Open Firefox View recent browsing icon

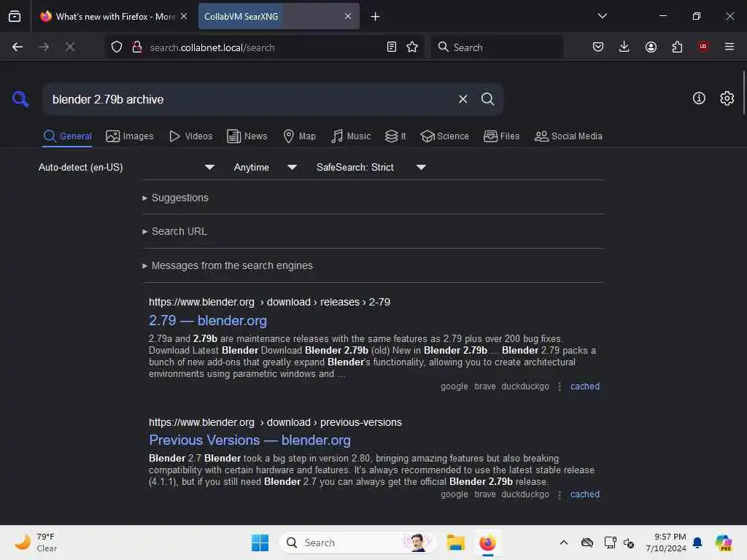click(15, 16)
